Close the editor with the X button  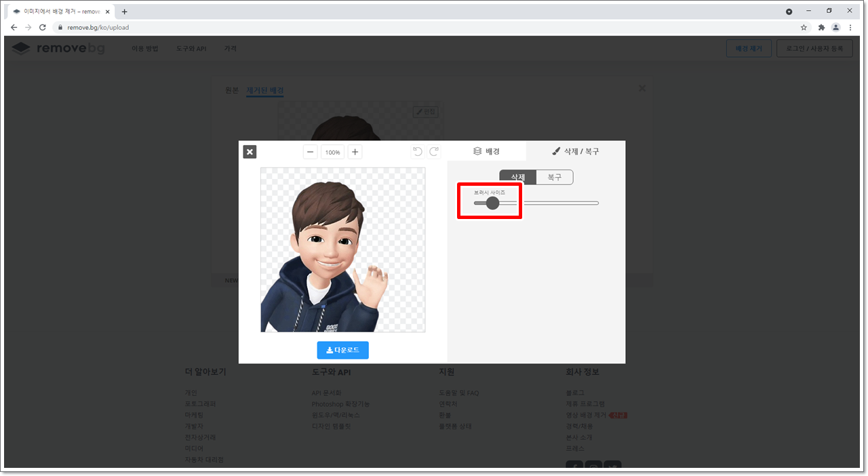click(x=250, y=152)
